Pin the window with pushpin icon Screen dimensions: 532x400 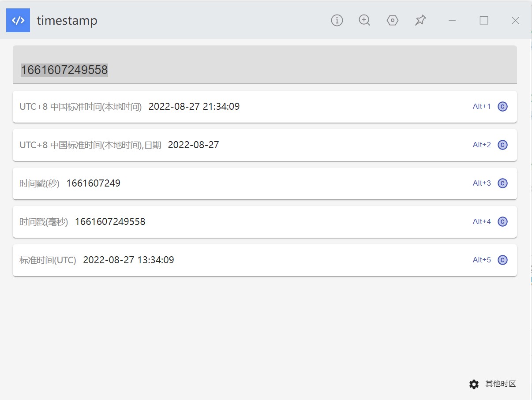(x=420, y=20)
